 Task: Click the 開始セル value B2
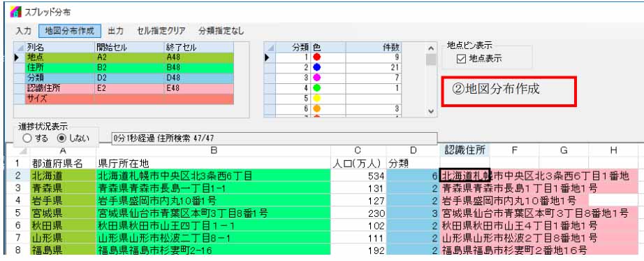point(129,67)
